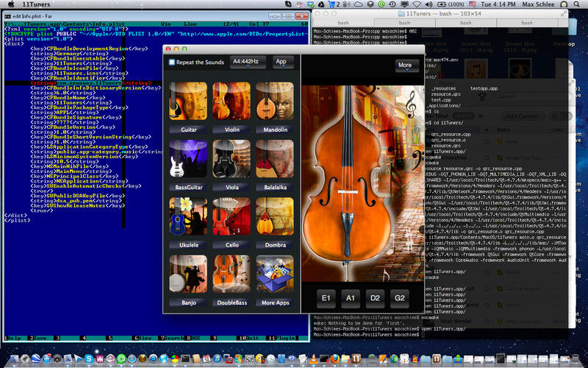Click terminal line 'make: Nothing to be done'
The image size is (588, 368).
[359, 323]
